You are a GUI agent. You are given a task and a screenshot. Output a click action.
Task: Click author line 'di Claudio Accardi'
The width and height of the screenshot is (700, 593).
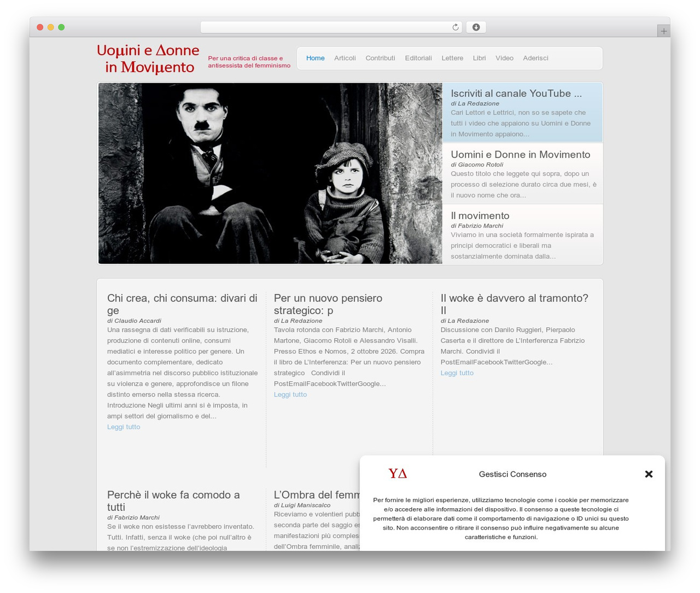[134, 321]
